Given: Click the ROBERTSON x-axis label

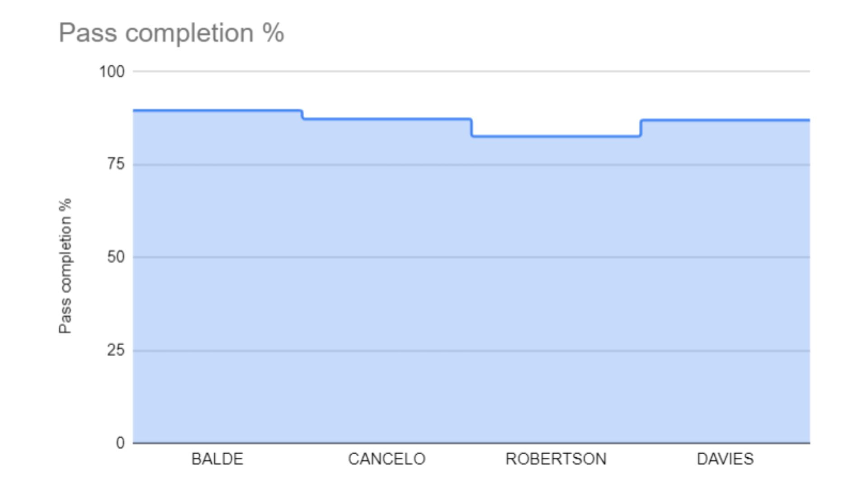Looking at the screenshot, I should [x=556, y=459].
